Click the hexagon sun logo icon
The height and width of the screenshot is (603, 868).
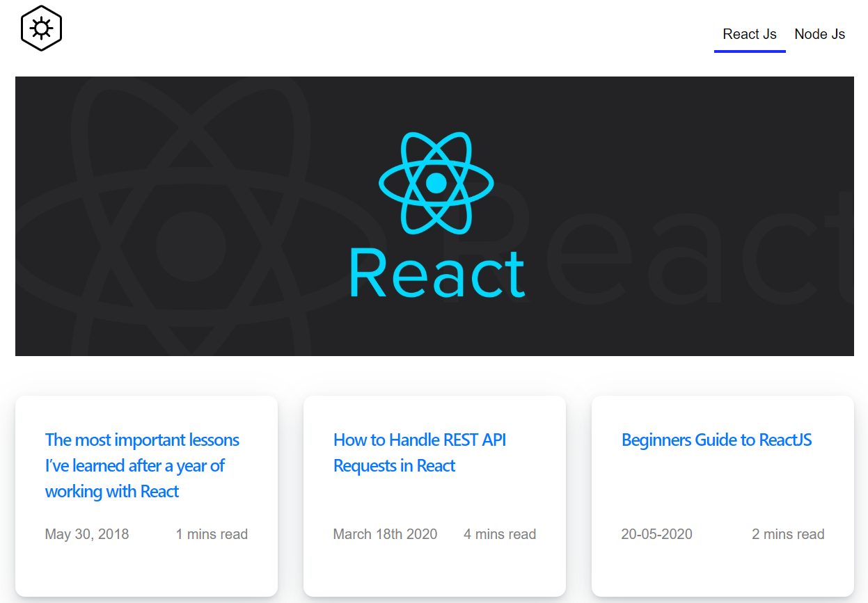tap(42, 29)
